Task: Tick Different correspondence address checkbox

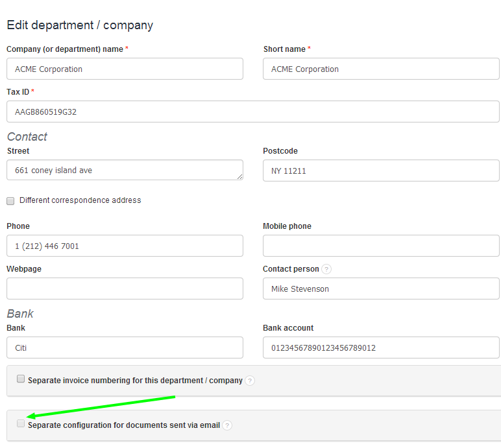Action: (10, 201)
